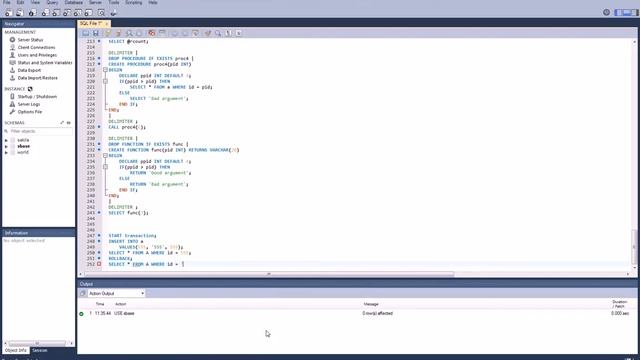Expand the world schema

coord(6,152)
